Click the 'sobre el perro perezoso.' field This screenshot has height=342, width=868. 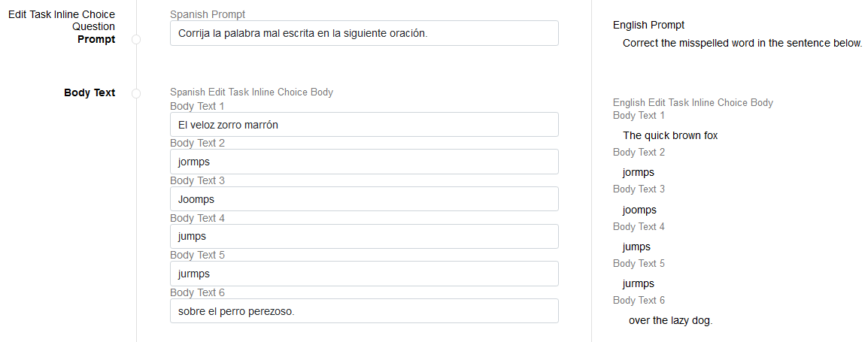364,311
